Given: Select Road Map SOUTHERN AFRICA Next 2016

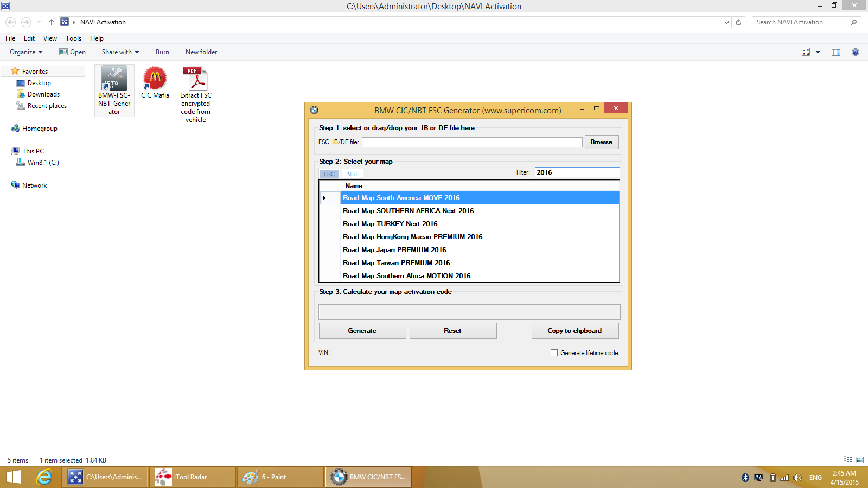Looking at the screenshot, I should coord(480,211).
